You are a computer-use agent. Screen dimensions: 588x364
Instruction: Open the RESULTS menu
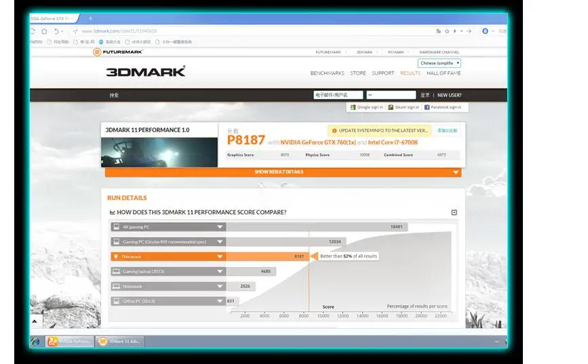410,73
